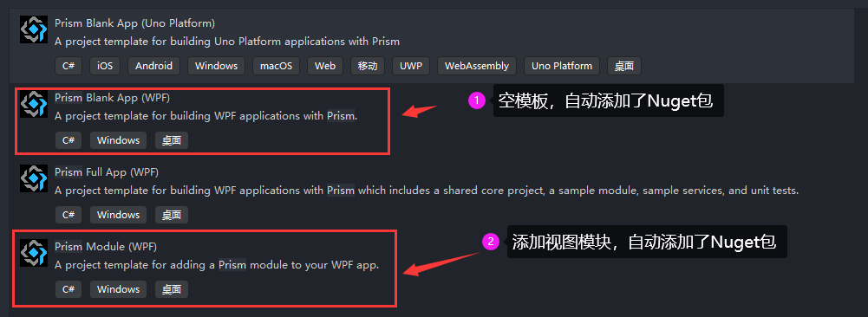Click the pink number 2 annotation badge
This screenshot has height=317, width=868.
[491, 242]
